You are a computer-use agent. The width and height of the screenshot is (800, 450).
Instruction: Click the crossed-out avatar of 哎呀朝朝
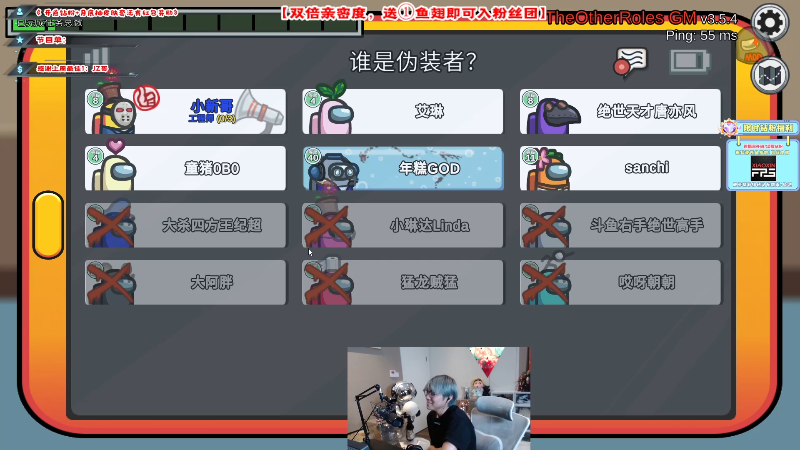point(548,284)
